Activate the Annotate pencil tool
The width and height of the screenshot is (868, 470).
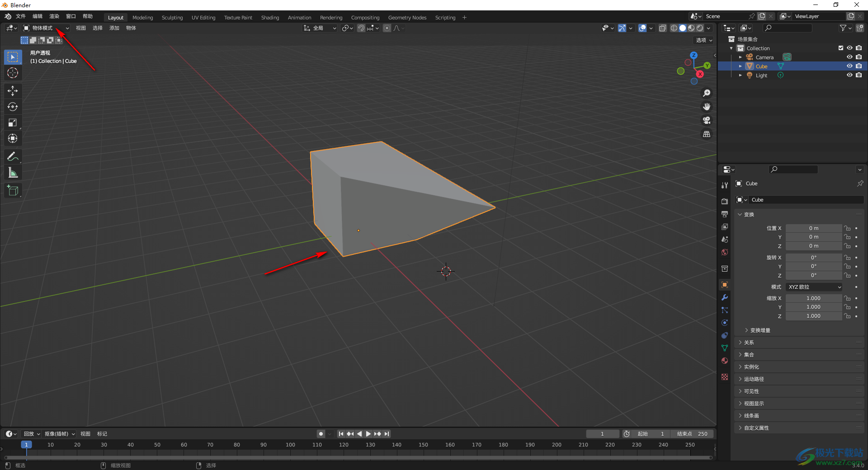(x=13, y=157)
